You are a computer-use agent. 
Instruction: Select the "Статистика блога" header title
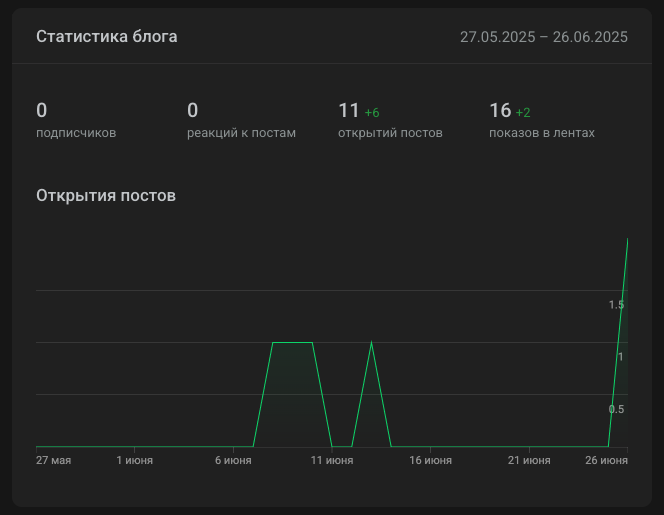107,37
